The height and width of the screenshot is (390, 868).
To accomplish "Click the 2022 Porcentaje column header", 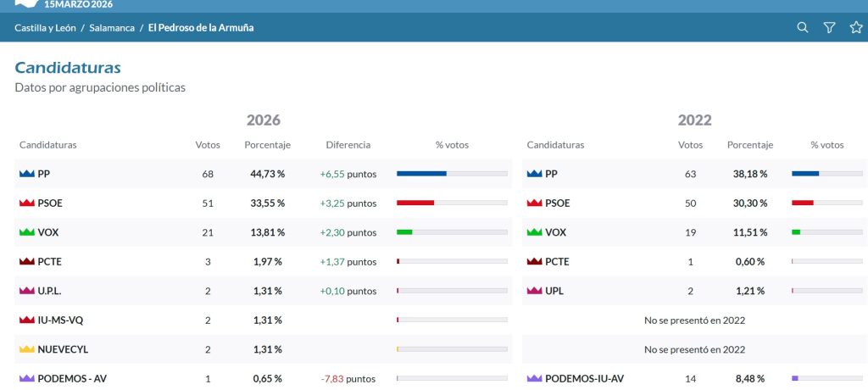I will click(749, 145).
